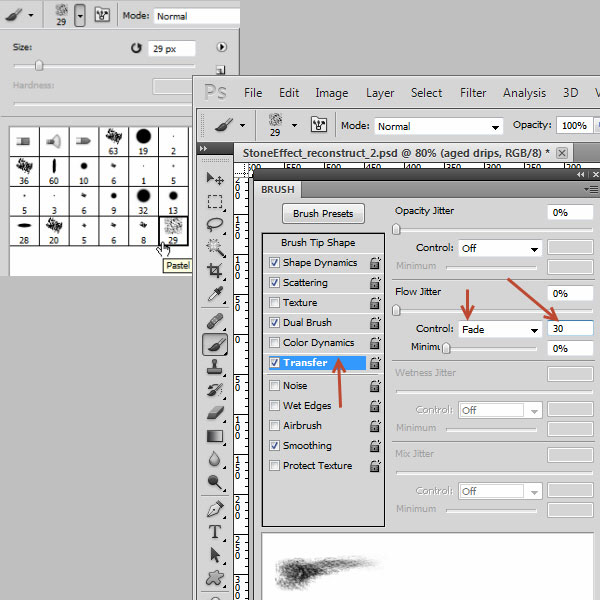Select the Custom Shape tool

[x=215, y=578]
